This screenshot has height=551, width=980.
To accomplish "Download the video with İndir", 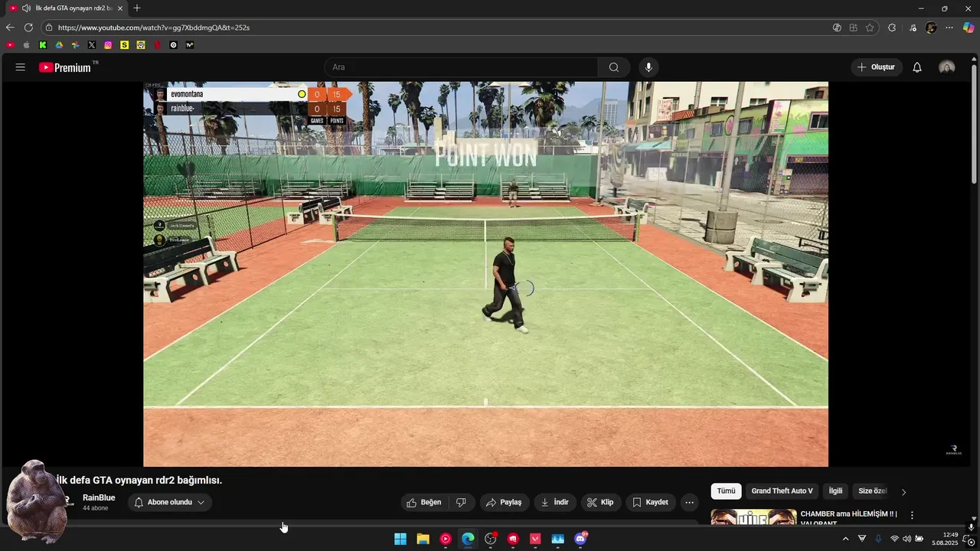I will [x=555, y=502].
